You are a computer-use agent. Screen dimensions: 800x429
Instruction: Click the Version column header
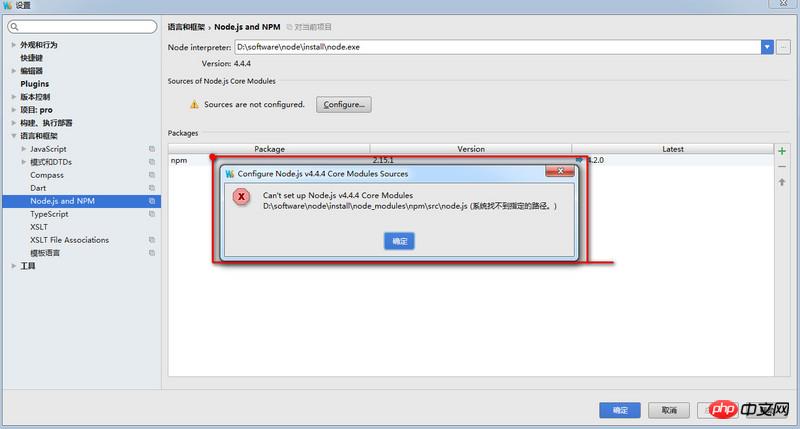coord(471,149)
